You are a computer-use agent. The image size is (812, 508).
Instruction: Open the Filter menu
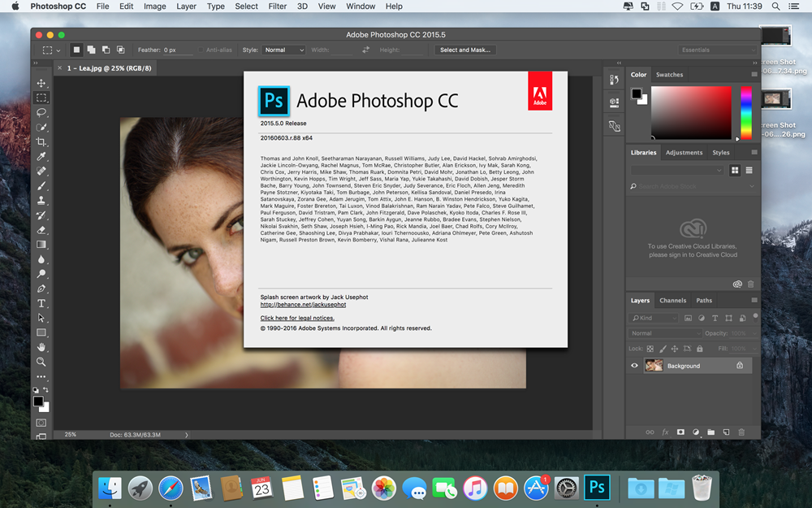277,7
